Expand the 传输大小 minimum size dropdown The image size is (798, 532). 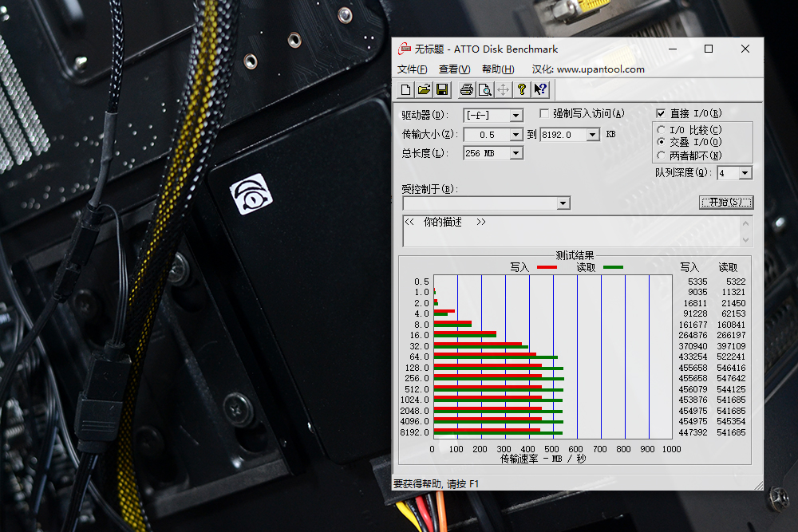pyautogui.click(x=516, y=135)
